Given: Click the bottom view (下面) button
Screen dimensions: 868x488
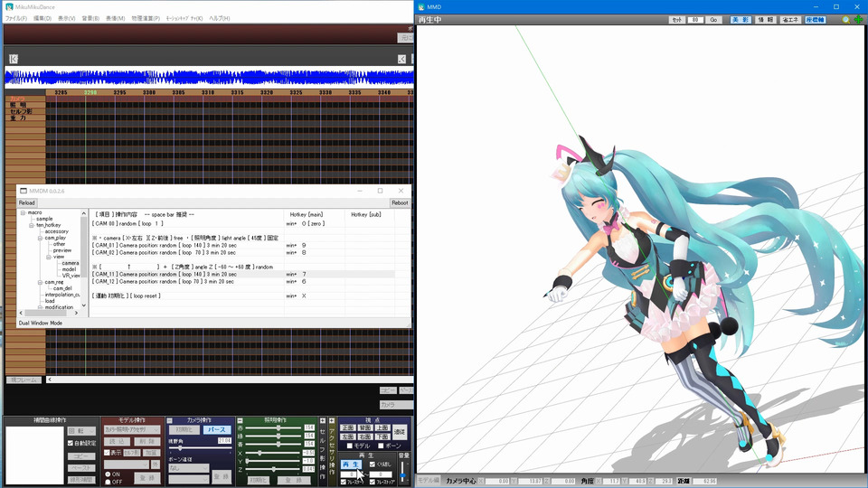Looking at the screenshot, I should pyautogui.click(x=382, y=436).
